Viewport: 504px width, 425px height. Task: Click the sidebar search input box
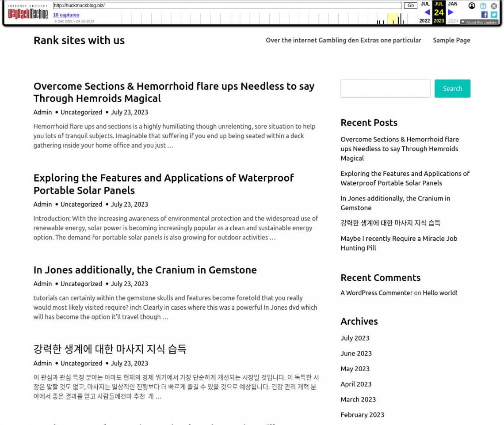point(385,88)
